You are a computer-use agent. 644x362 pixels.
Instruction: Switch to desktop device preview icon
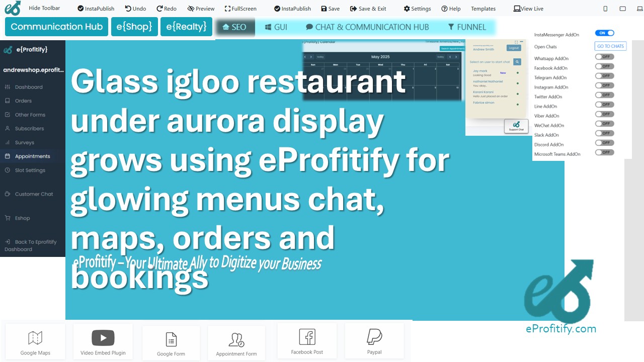639,9
